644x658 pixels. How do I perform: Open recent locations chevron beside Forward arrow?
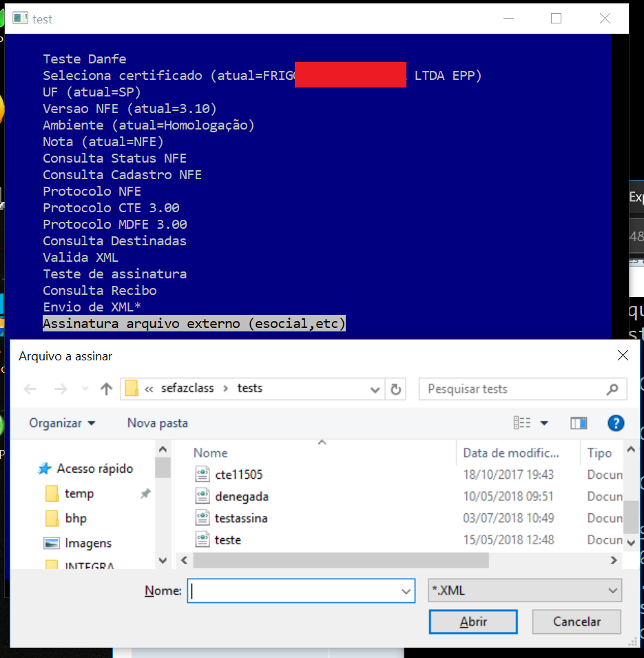pyautogui.click(x=85, y=389)
